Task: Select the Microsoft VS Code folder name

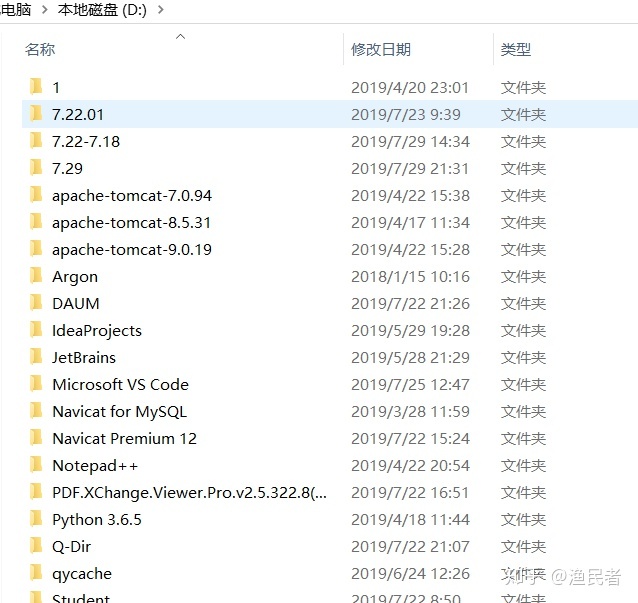Action: 120,385
